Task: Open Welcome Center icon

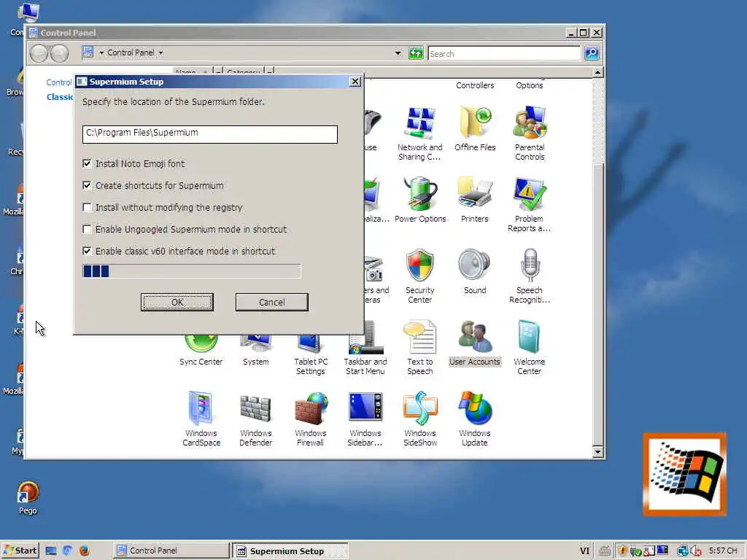Action: coord(530,337)
